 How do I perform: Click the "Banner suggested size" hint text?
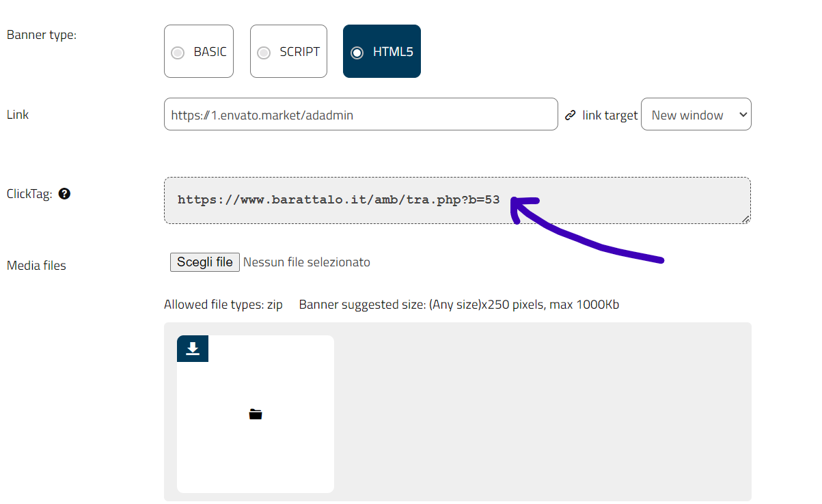coord(458,305)
